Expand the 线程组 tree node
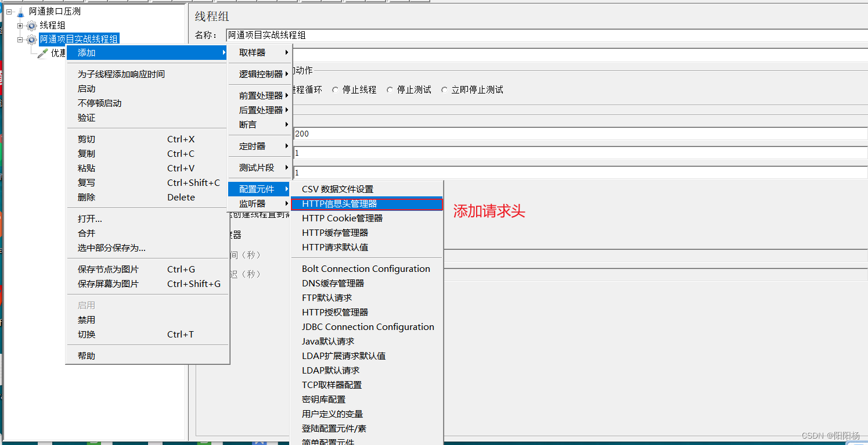Viewport: 868px width, 445px height. pos(20,26)
